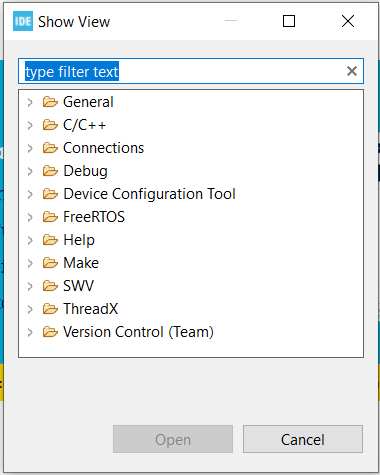Click the IDE logo in title bar
The width and height of the screenshot is (380, 475).
coord(23,21)
